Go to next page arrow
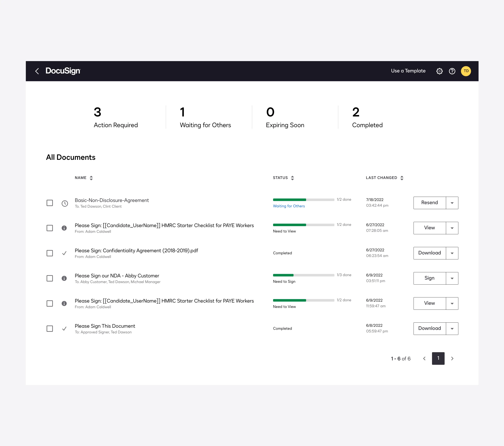This screenshot has width=504, height=446. coord(452,358)
